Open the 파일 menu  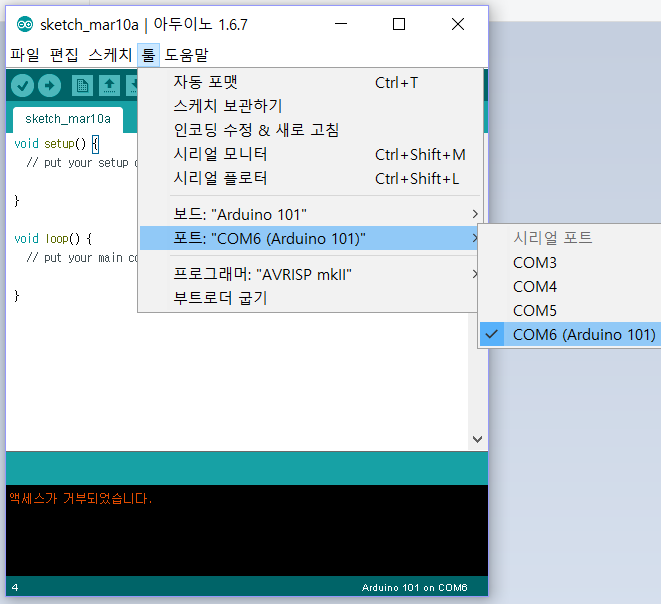[25, 55]
